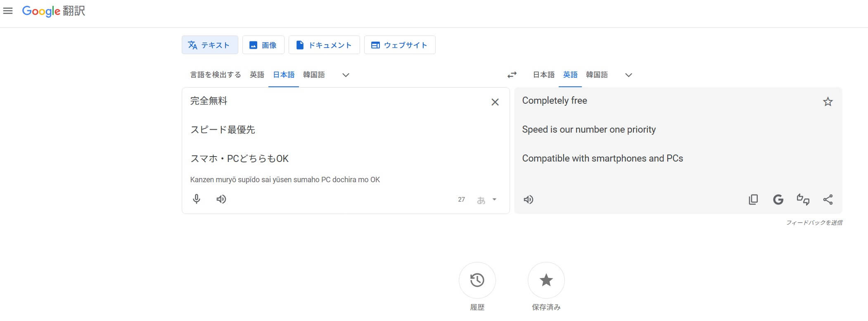Click the フィードバックを送信 link
Screen dimensions: 868x321
pos(814,223)
